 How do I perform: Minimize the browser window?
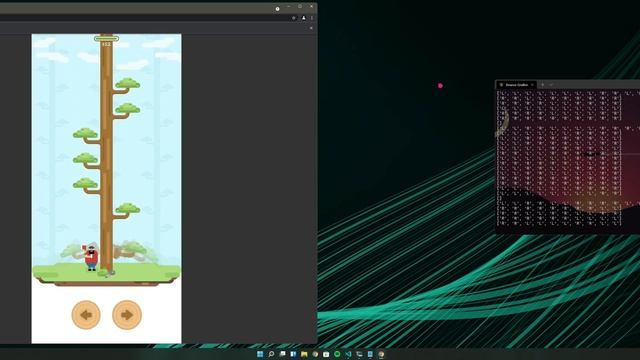pos(289,7)
